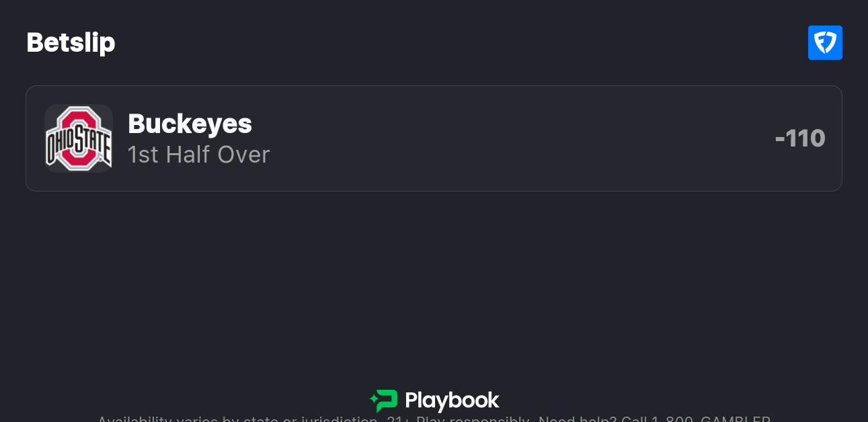Click the empty area below the bet card

(434, 282)
